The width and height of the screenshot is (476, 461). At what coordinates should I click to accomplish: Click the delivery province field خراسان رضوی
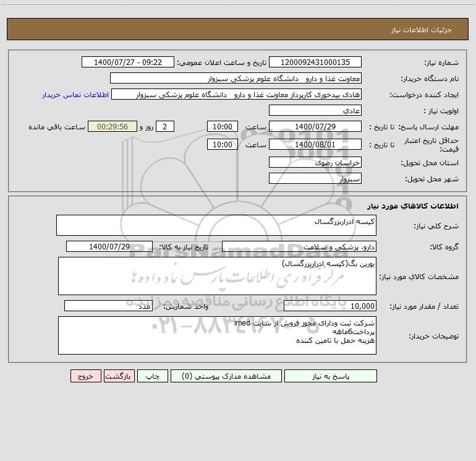[315, 162]
